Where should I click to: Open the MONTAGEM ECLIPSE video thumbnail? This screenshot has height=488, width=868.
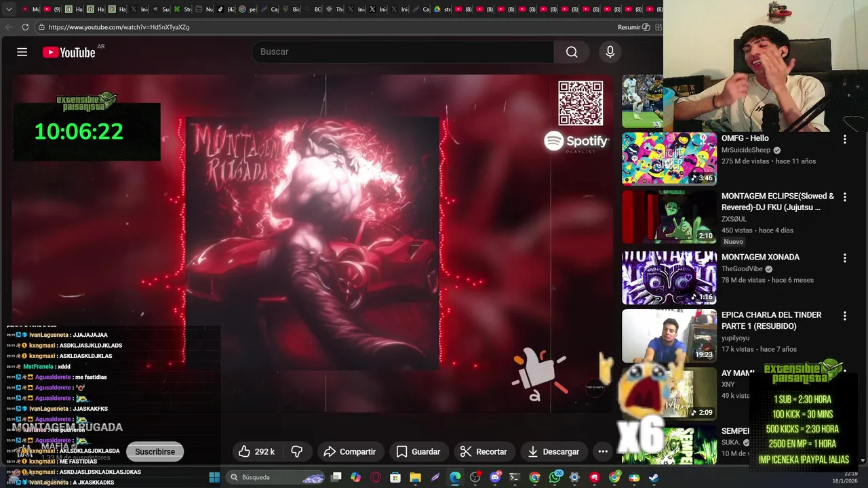click(669, 217)
